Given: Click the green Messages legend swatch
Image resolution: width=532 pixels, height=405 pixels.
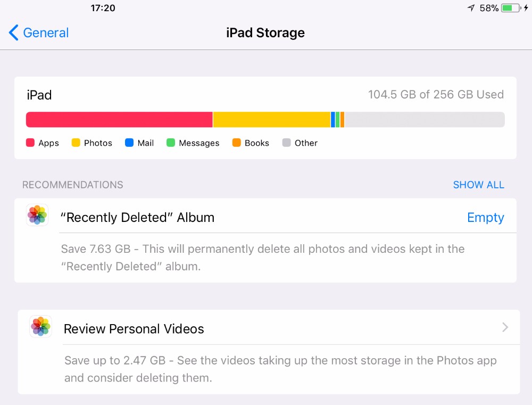Looking at the screenshot, I should 171,143.
